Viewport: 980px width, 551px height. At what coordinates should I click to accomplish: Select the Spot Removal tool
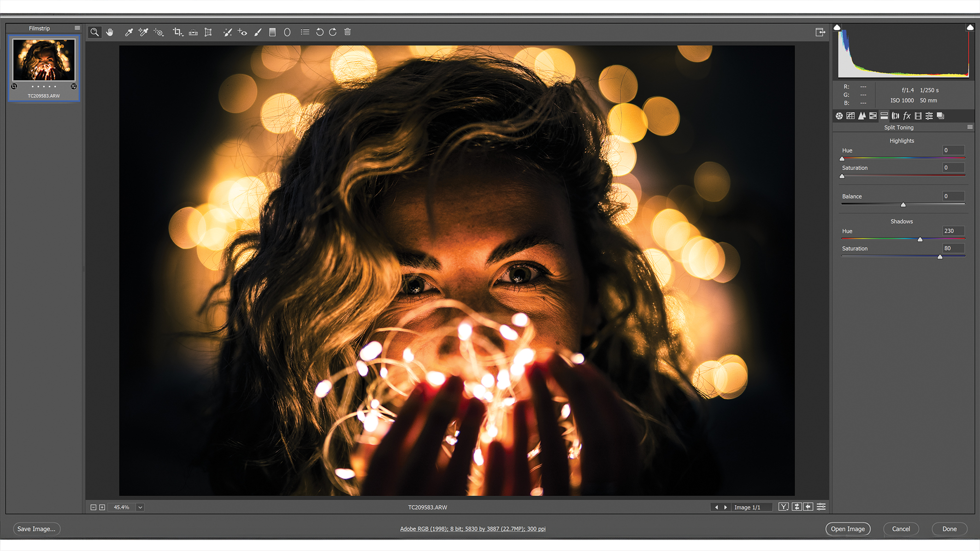tap(227, 32)
